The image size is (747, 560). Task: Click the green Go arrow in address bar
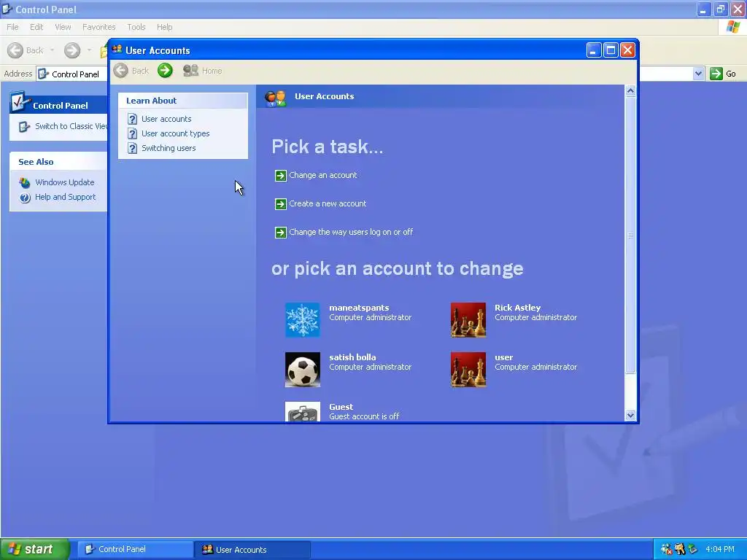click(716, 74)
